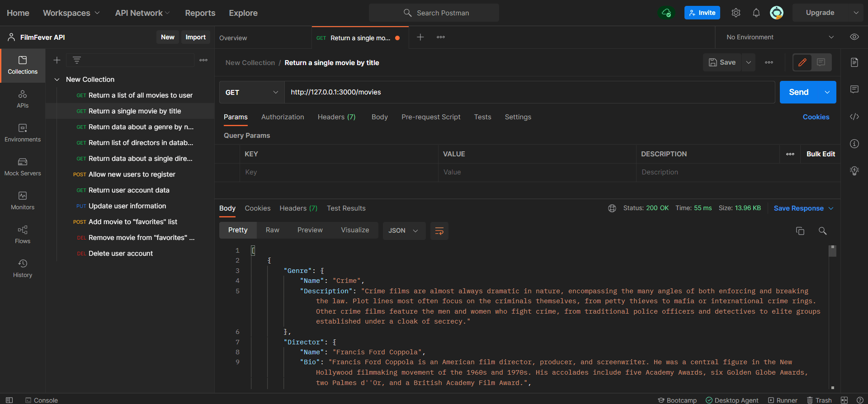868x404 pixels.
Task: Click the New button
Action: point(168,37)
